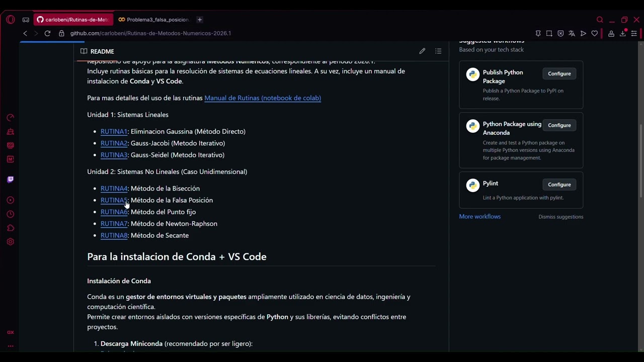Open Extensions cube sidebar icon
This screenshot has height=362, width=644.
pyautogui.click(x=10, y=228)
